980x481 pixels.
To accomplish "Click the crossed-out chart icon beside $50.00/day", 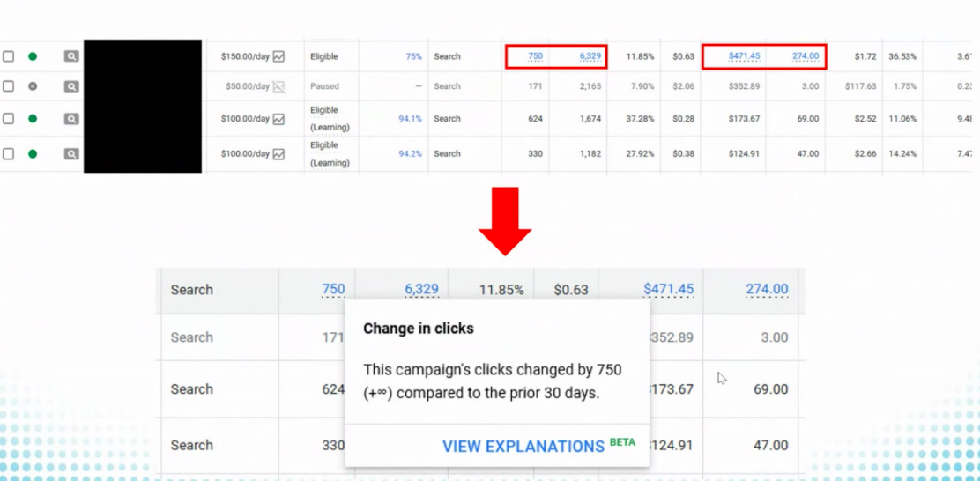I will 278,86.
